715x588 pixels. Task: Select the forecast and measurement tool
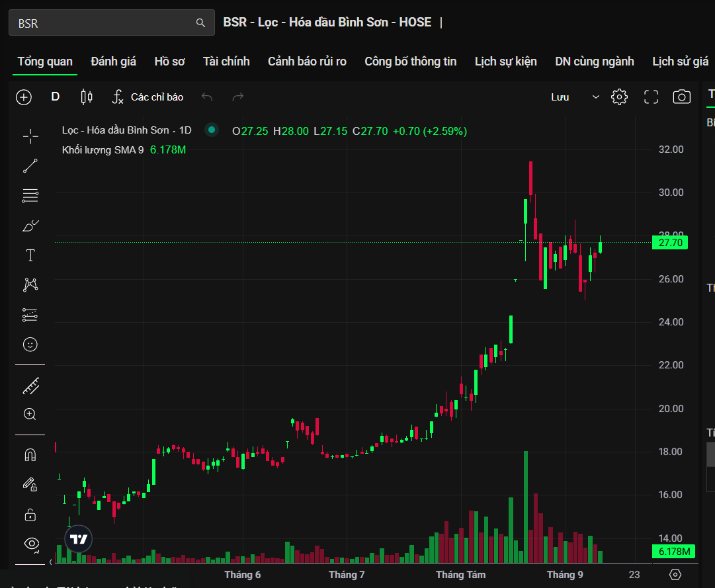click(30, 315)
